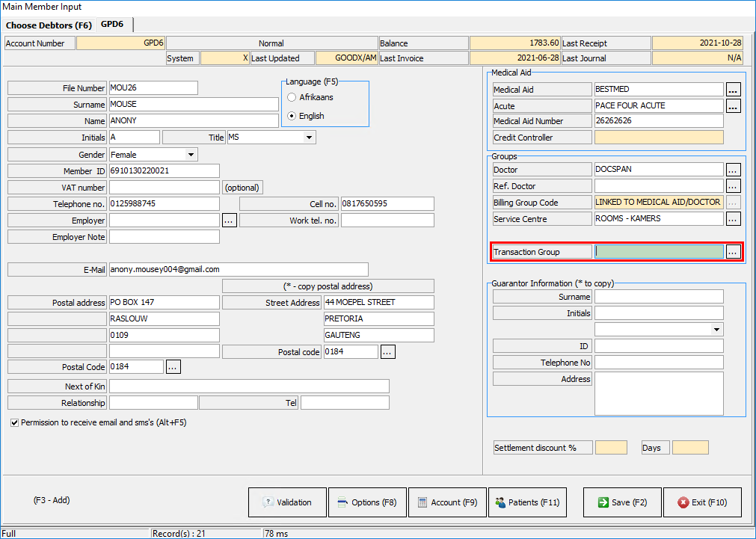
Task: Switch to the Choose Debtors (F6) tab
Action: click(x=49, y=25)
